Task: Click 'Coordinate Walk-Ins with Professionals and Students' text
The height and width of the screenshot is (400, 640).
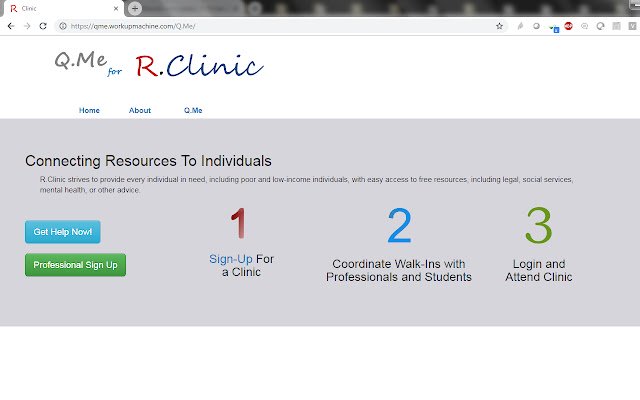Action: click(x=399, y=270)
